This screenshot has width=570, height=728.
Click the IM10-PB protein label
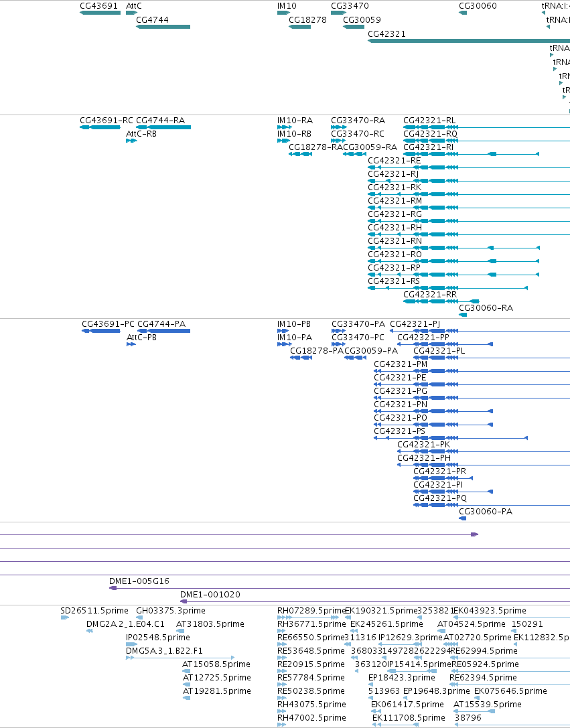click(294, 324)
